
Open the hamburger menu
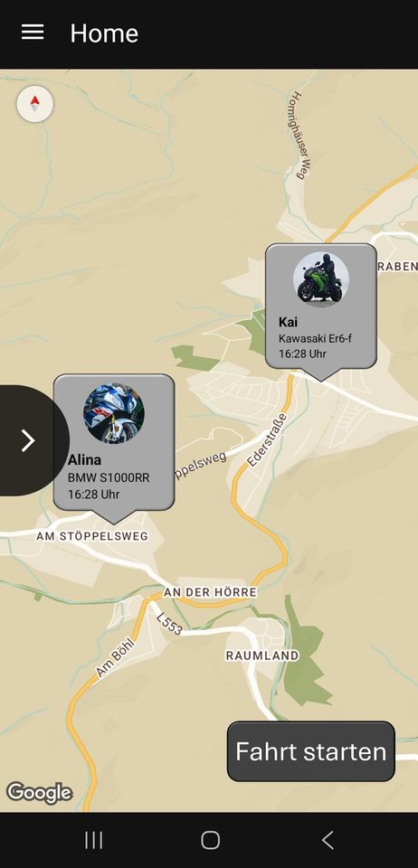click(33, 33)
